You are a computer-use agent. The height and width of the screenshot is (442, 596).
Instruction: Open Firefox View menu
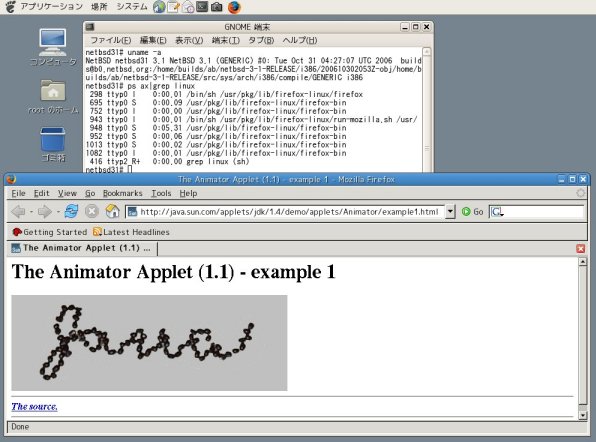pos(67,193)
